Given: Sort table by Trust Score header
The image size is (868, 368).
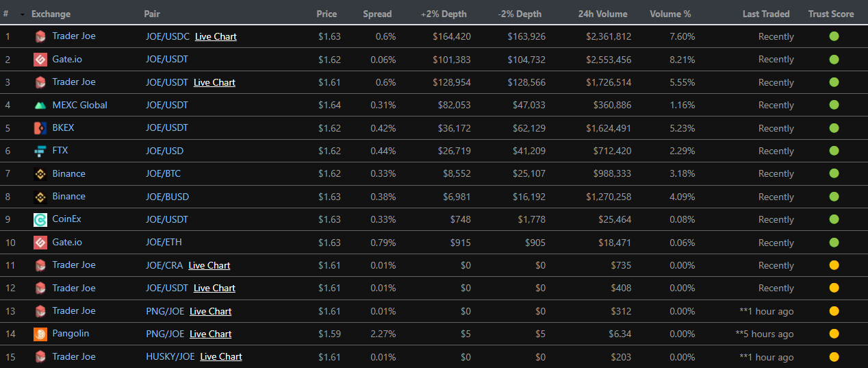Looking at the screenshot, I should point(831,14).
